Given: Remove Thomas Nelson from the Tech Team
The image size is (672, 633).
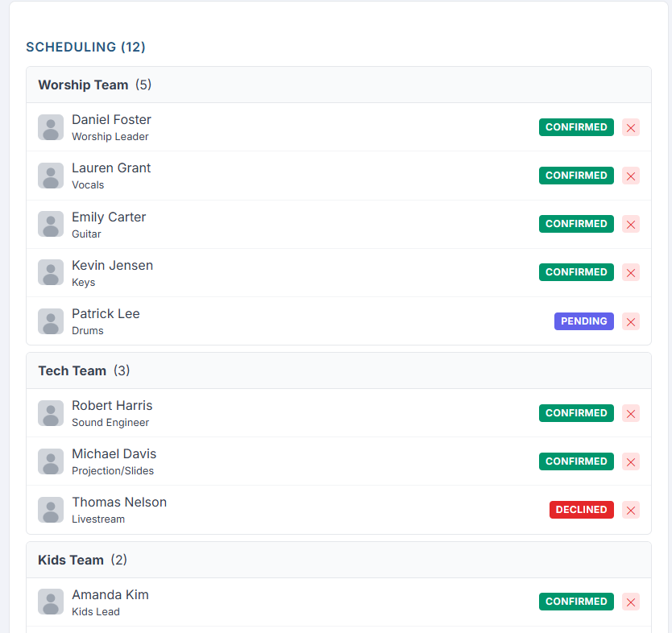Looking at the screenshot, I should coord(631,510).
